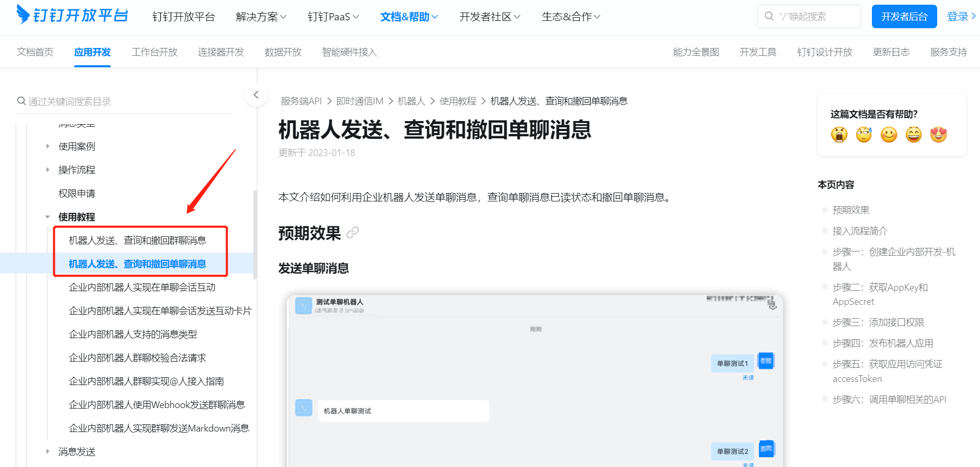The image size is (980, 467).
Task: Open 解决方案 dropdown menu
Action: (x=261, y=17)
